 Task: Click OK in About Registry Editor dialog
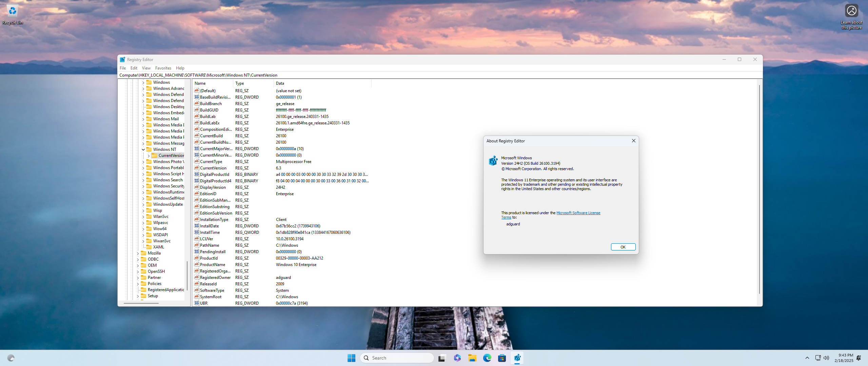(x=623, y=247)
